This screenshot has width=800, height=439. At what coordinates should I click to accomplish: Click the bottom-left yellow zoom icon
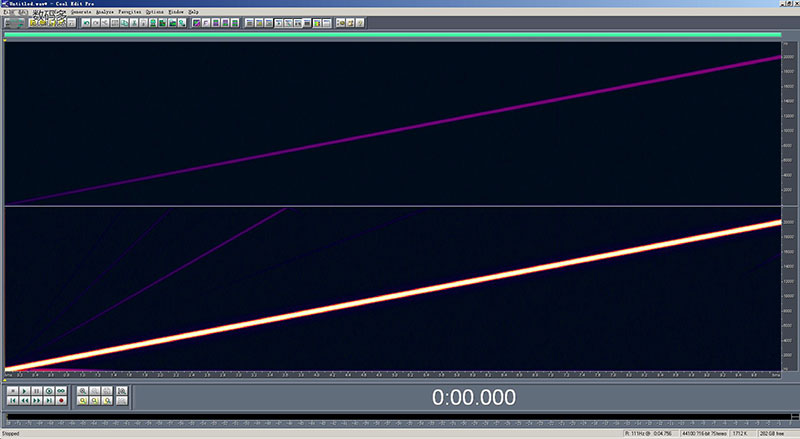coord(83,400)
